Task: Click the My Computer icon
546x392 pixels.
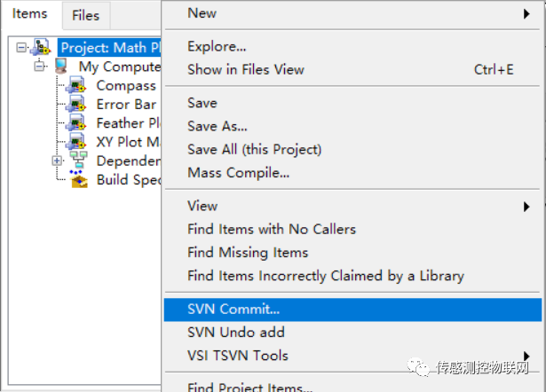Action: point(61,67)
